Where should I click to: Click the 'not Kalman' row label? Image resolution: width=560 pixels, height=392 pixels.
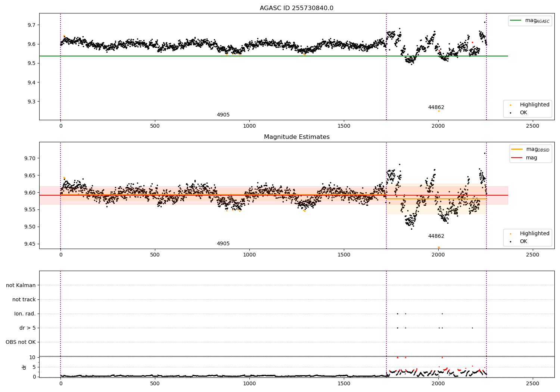coord(21,285)
